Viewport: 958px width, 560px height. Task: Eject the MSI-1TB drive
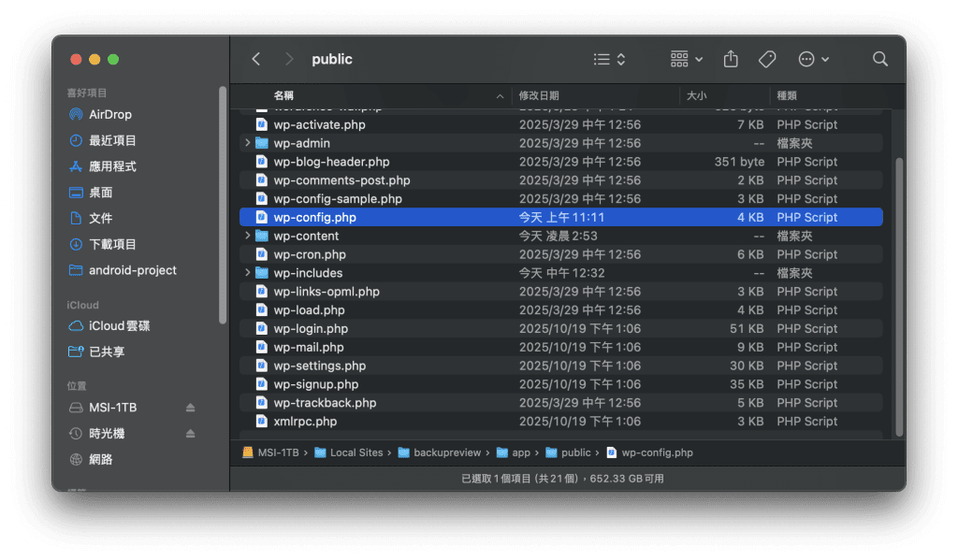(191, 408)
